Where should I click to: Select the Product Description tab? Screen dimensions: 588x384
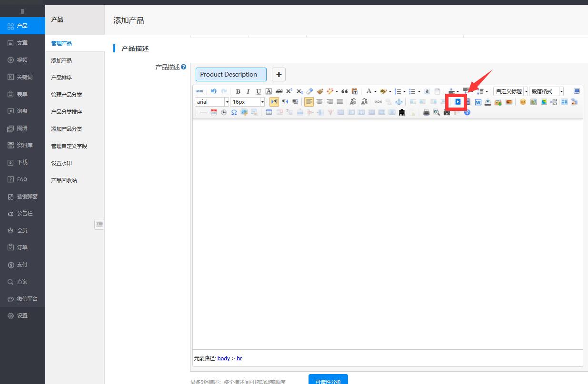coord(231,74)
